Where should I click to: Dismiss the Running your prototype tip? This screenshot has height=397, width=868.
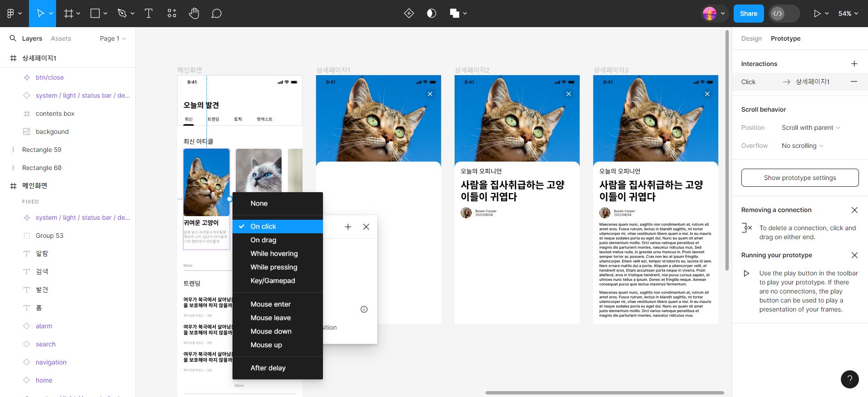click(x=854, y=255)
